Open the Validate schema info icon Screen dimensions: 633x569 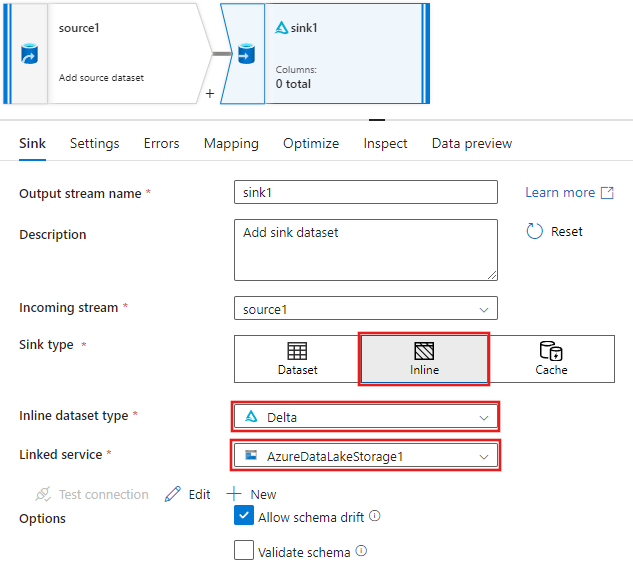click(x=361, y=551)
